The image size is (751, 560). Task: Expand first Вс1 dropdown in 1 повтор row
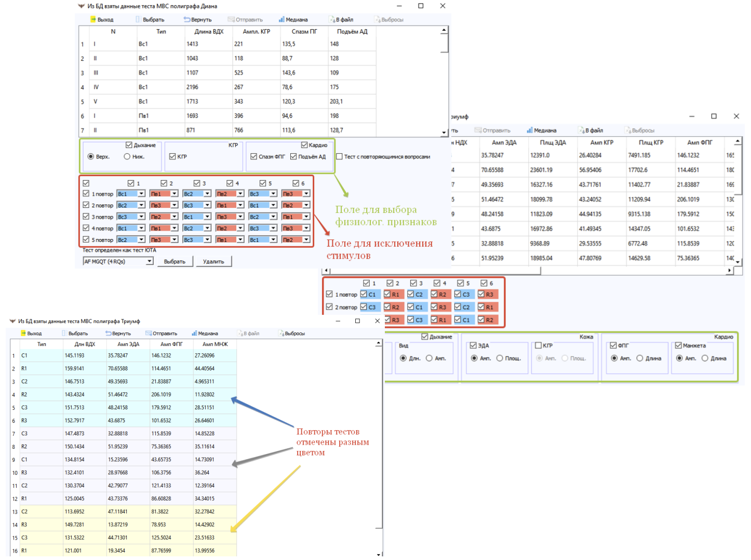pos(141,194)
